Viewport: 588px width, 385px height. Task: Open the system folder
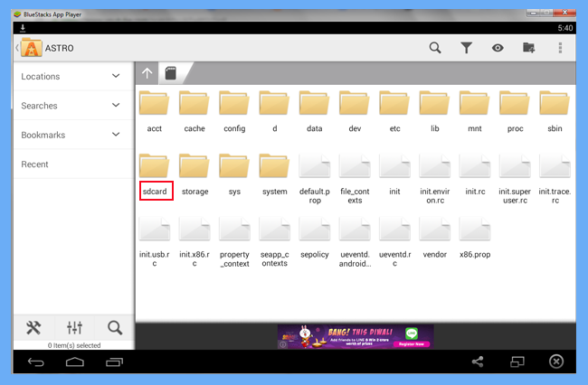pyautogui.click(x=274, y=175)
